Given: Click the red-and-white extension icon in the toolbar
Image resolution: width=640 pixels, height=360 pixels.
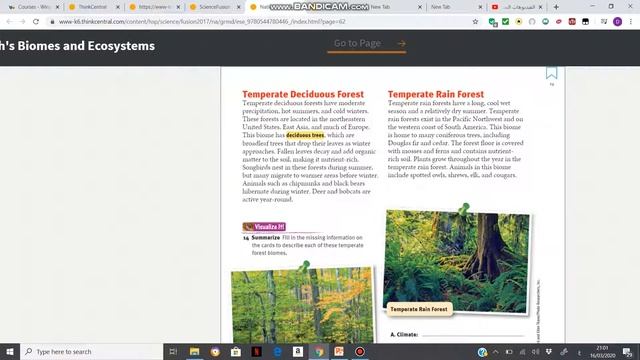Looking at the screenshot, I should point(572,22).
